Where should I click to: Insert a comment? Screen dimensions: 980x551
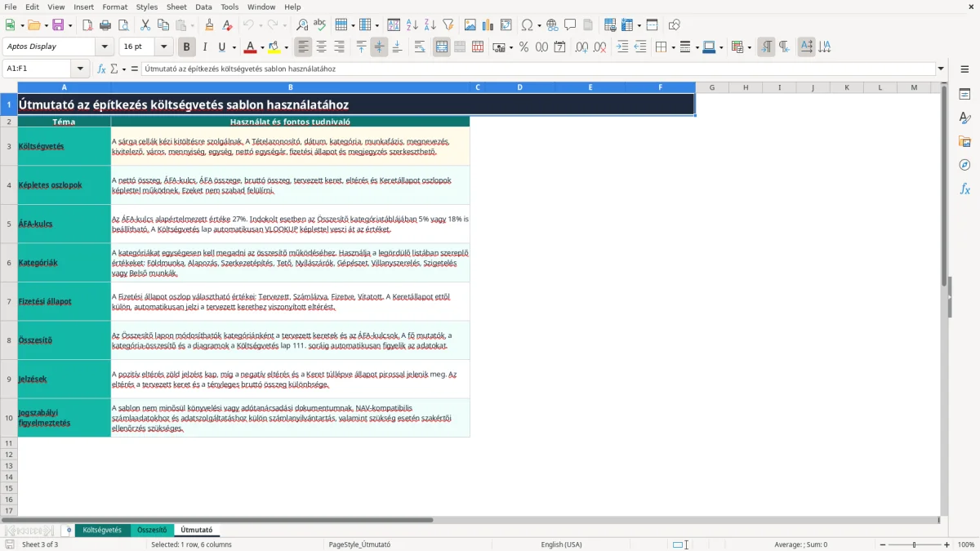[x=571, y=25]
